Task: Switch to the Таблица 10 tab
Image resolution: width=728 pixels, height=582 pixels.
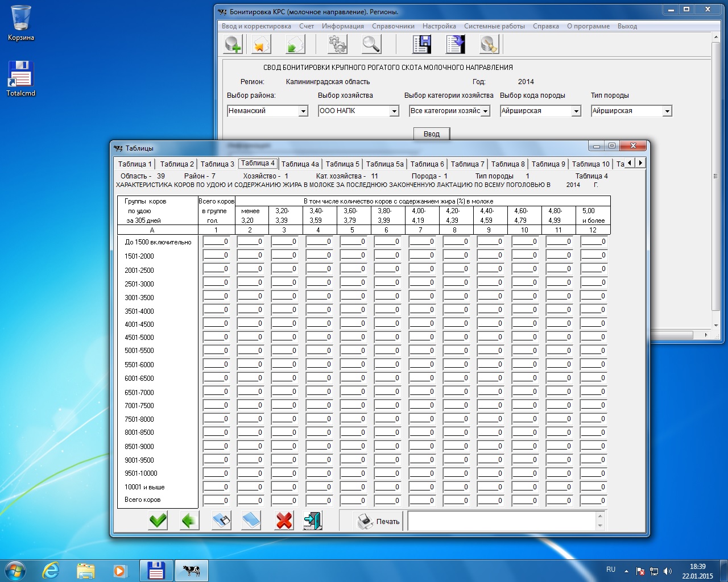Action: point(590,164)
